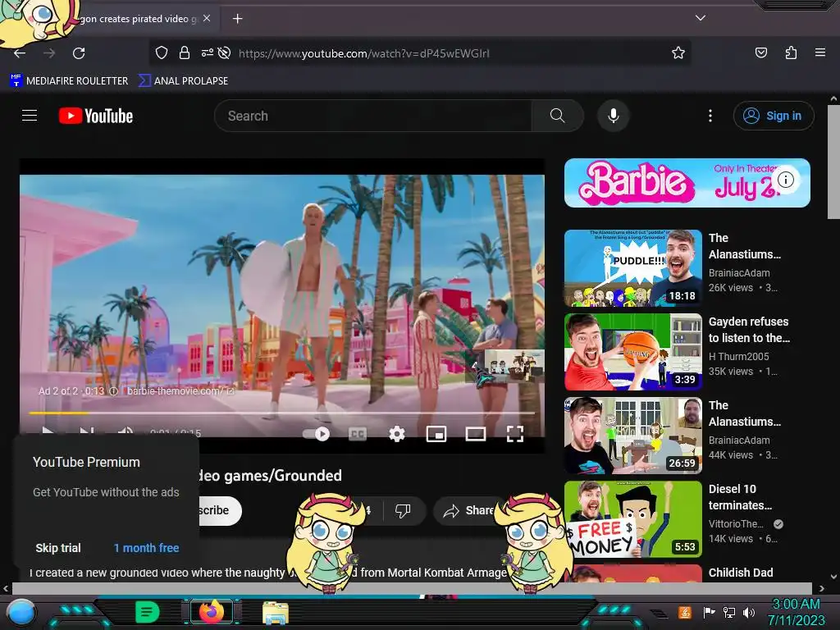The height and width of the screenshot is (630, 840).
Task: Click the padlock site security icon
Action: pyautogui.click(x=185, y=52)
